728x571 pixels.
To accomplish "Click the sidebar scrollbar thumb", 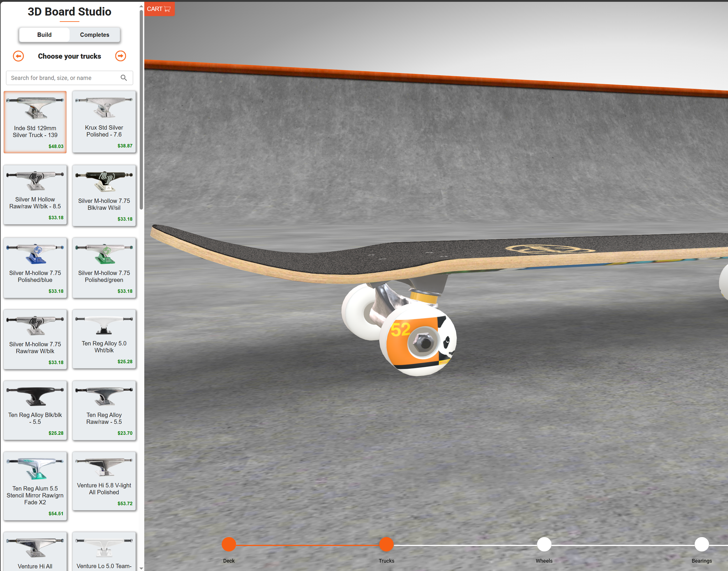I will click(x=141, y=110).
